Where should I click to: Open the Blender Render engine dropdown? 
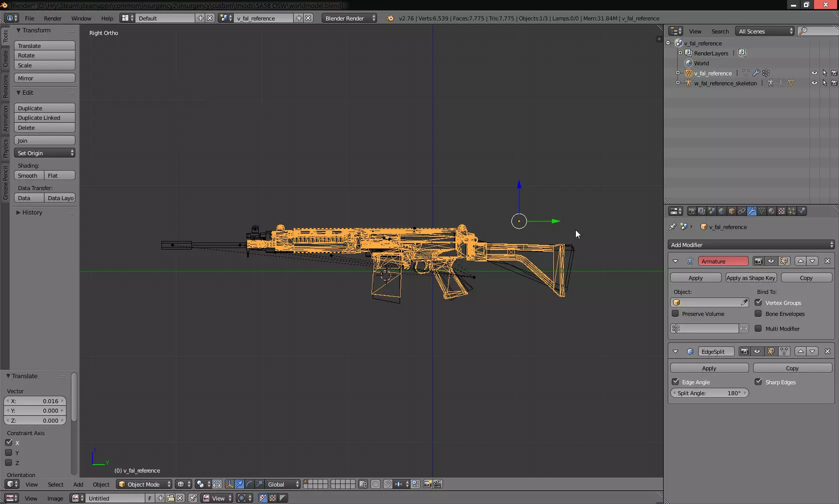(349, 18)
